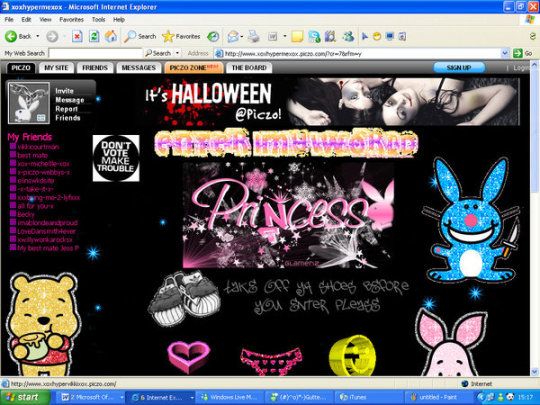Open the yellow Discuss note icon
This screenshot has width=540, height=405.
[x=297, y=37]
